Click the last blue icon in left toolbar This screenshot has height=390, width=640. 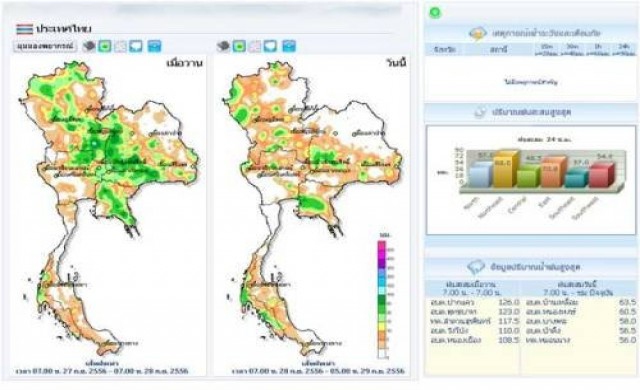click(154, 46)
